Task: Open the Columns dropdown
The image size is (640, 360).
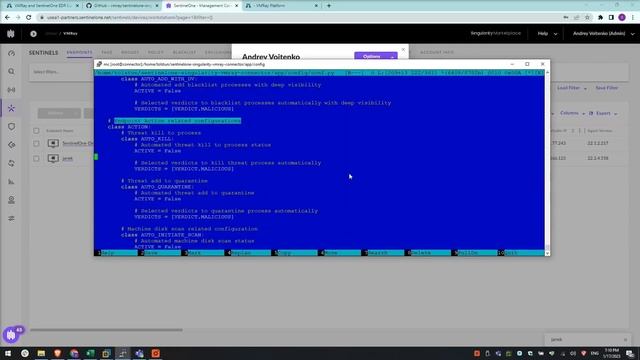Action: (x=572, y=113)
